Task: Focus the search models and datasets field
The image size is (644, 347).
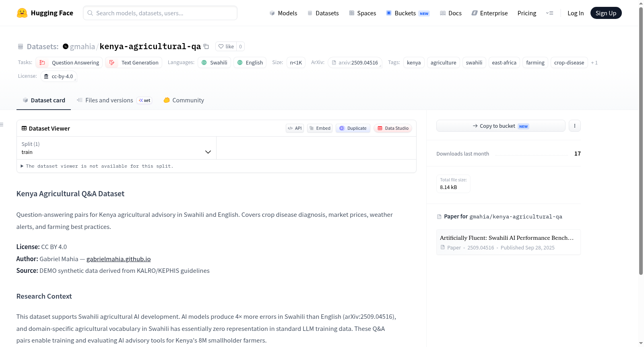Action: (x=160, y=13)
